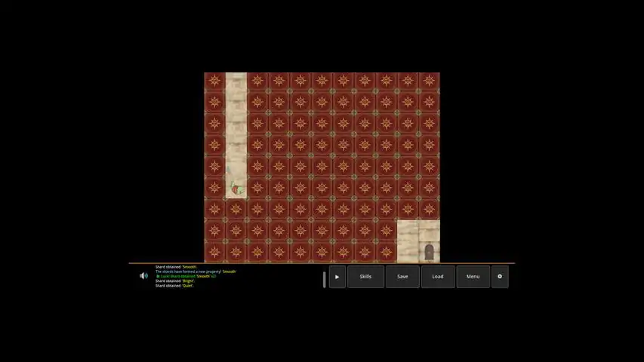644x362 pixels.
Task: Click the bottom-left red compass floor tile
Action: click(x=214, y=252)
